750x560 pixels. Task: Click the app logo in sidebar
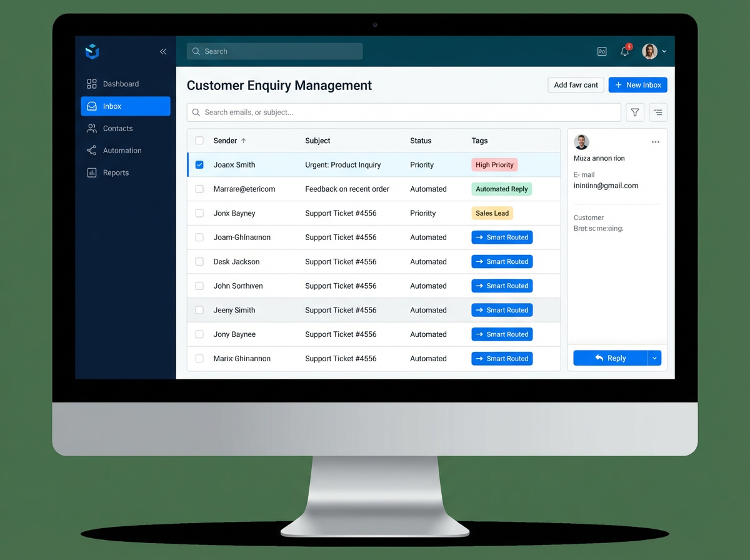tap(92, 52)
